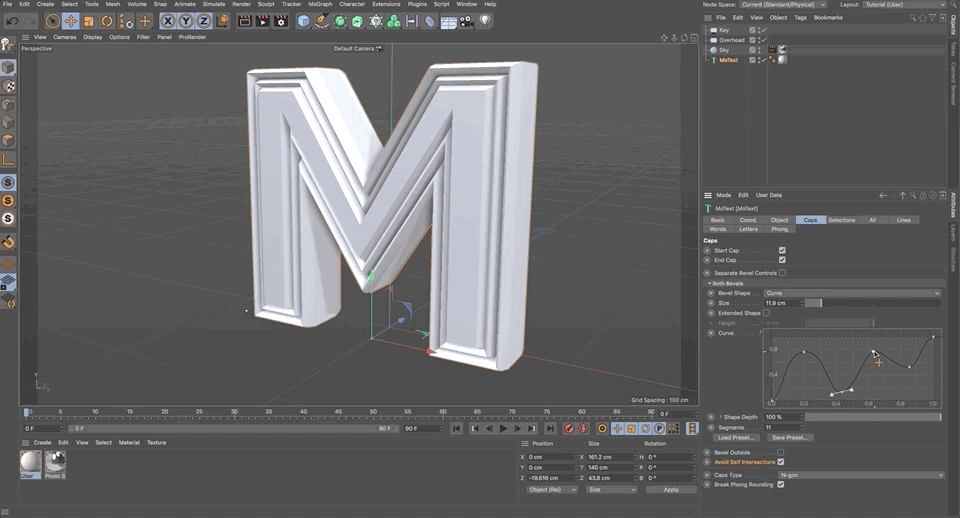The width and height of the screenshot is (960, 518).
Task: Activate the Move tool
Action: [71, 21]
